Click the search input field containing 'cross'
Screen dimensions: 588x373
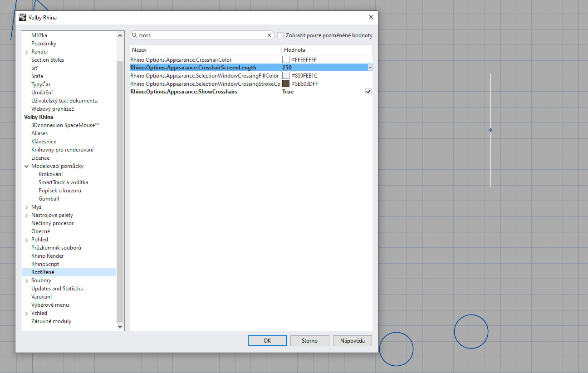[x=200, y=35]
